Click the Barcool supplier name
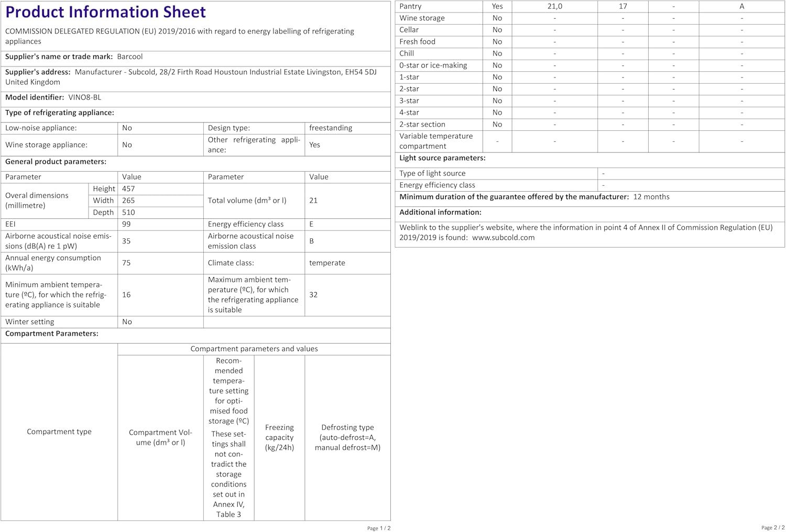786x532 pixels. pyautogui.click(x=130, y=57)
